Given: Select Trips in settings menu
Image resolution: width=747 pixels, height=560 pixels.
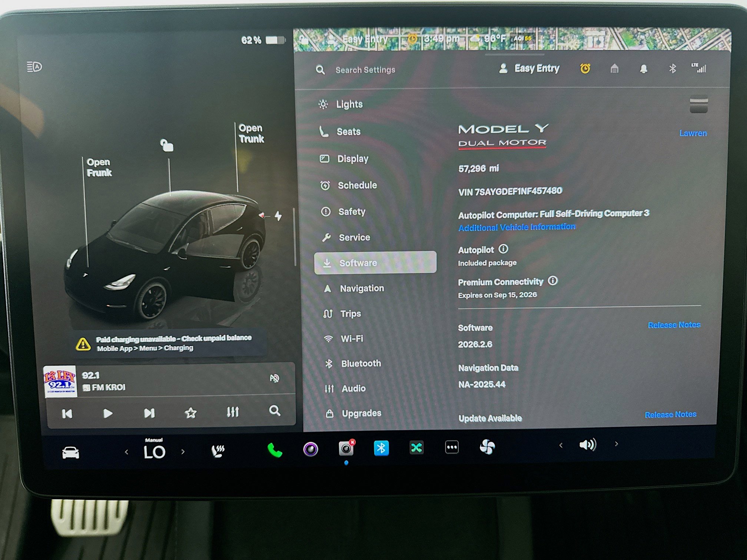Looking at the screenshot, I should click(x=342, y=314).
